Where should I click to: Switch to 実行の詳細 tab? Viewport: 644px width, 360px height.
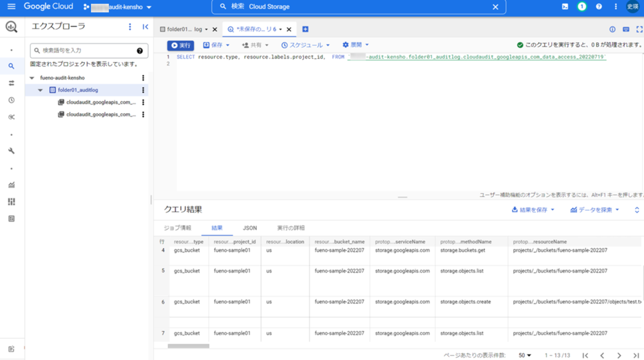(x=291, y=228)
